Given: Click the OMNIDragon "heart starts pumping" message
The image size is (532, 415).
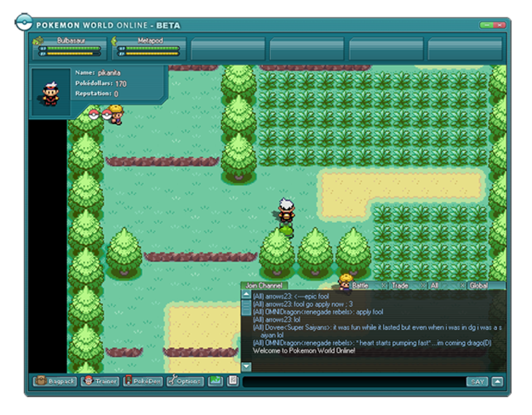Looking at the screenshot, I should tap(372, 343).
